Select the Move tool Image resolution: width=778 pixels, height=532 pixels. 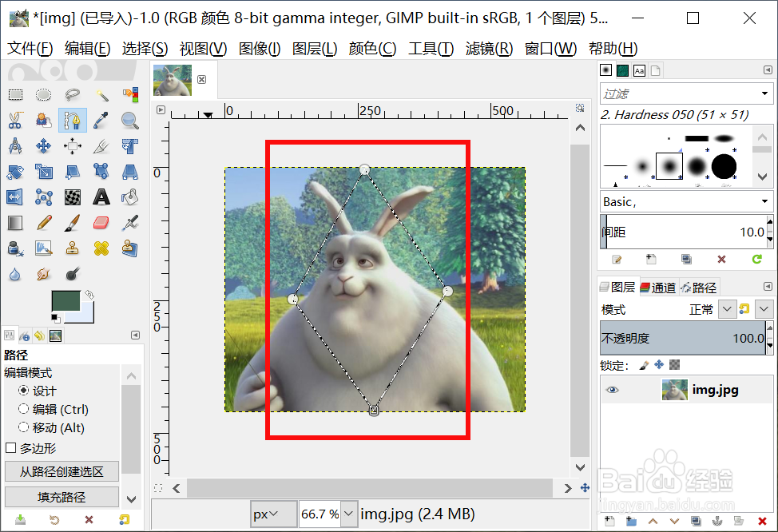click(x=44, y=146)
